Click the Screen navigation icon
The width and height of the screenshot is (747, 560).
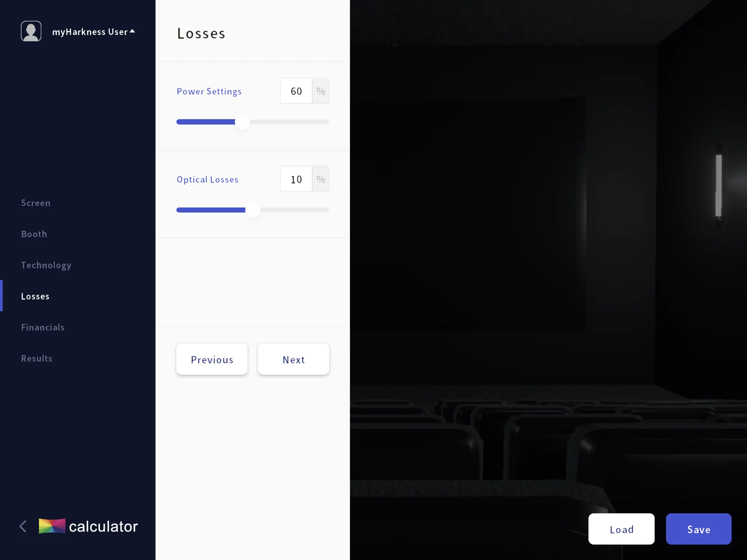click(35, 202)
